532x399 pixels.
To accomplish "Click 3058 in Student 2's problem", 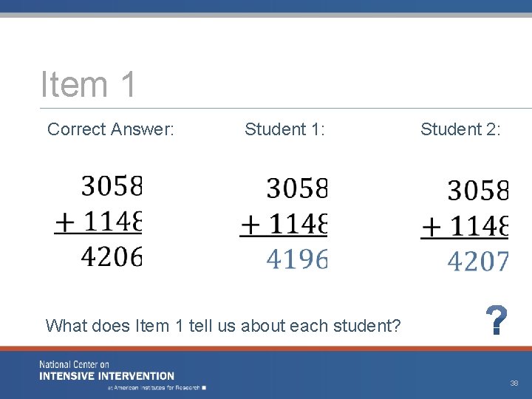I will tap(478, 191).
